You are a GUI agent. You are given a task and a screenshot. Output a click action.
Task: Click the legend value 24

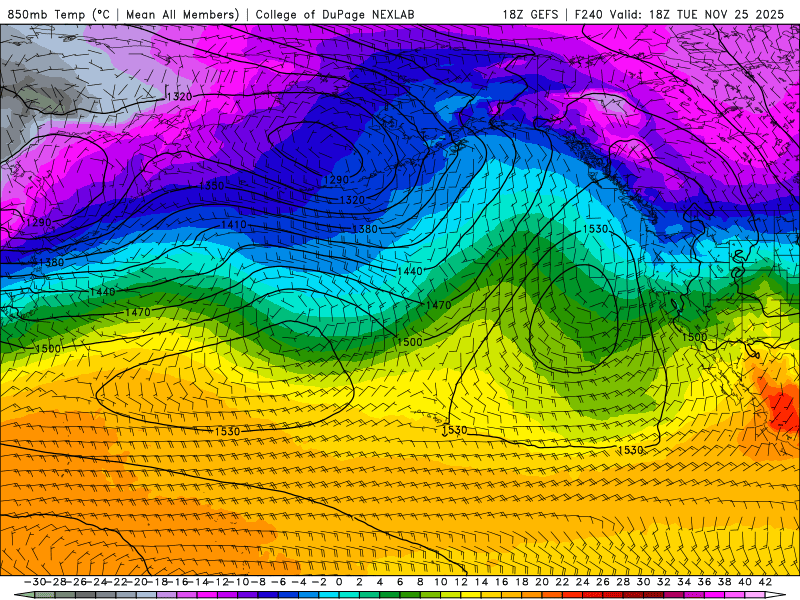(x=583, y=582)
